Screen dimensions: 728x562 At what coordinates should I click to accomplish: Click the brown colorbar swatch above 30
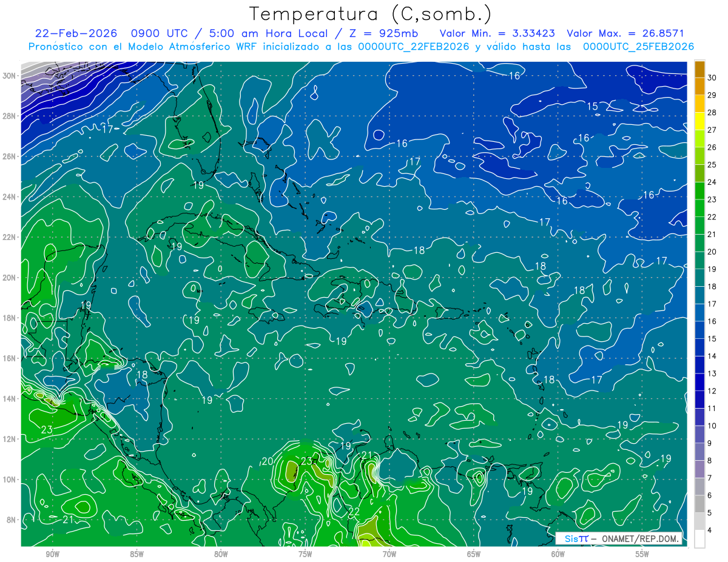tap(699, 69)
